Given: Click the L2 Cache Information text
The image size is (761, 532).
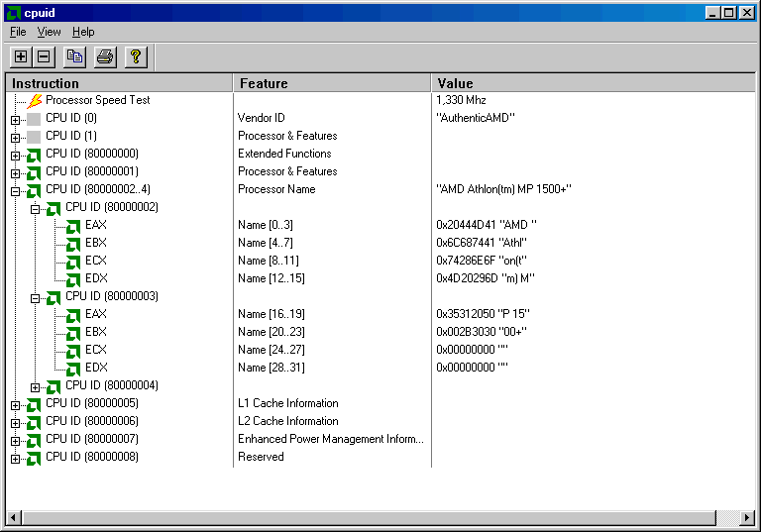Looking at the screenshot, I should pos(287,421).
